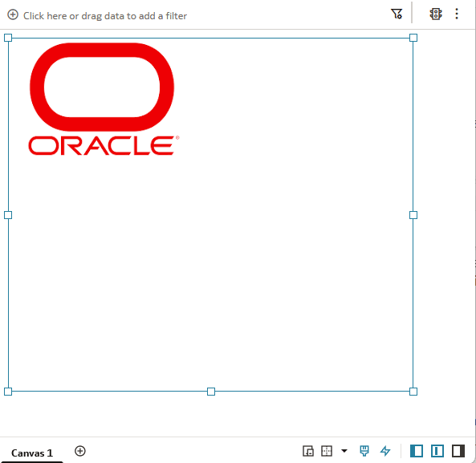The width and height of the screenshot is (476, 463).
Task: Click the right-middle resize handle of the image
Action: pos(413,215)
